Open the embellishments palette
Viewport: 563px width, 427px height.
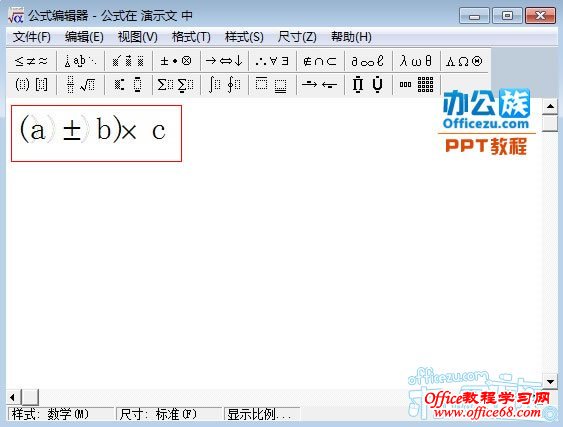tap(128, 61)
